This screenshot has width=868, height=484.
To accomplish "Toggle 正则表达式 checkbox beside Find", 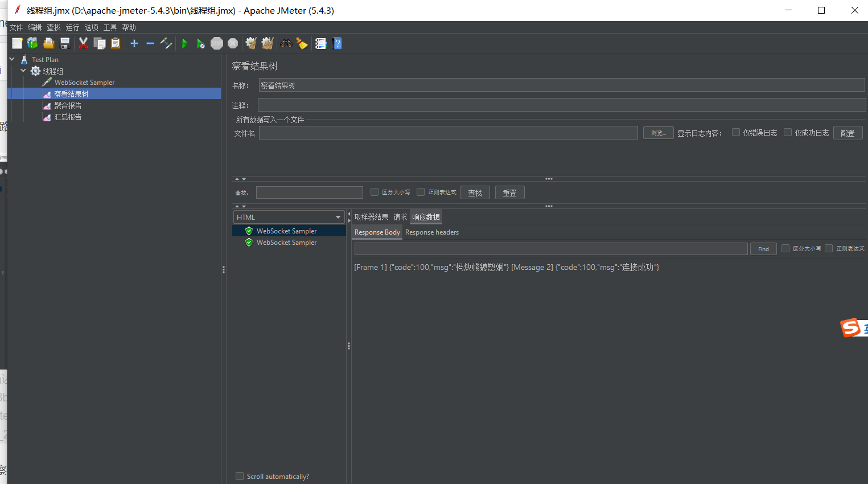I will [829, 248].
